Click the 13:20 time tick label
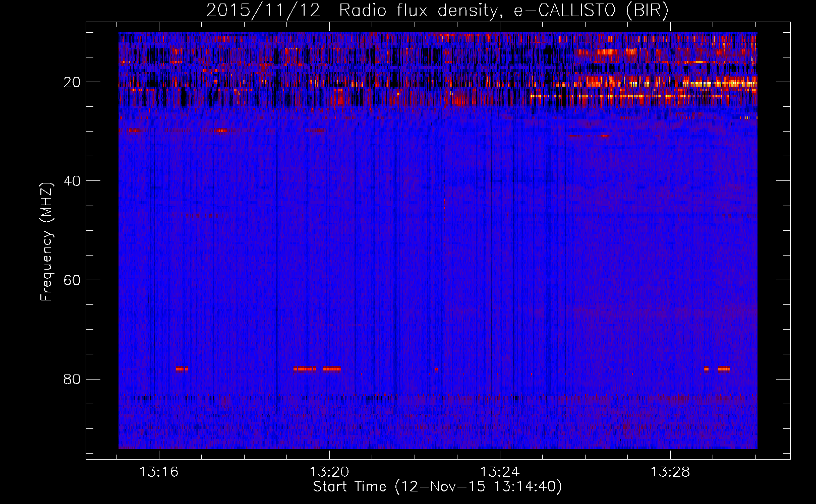Image resolution: width=816 pixels, height=504 pixels. point(329,472)
